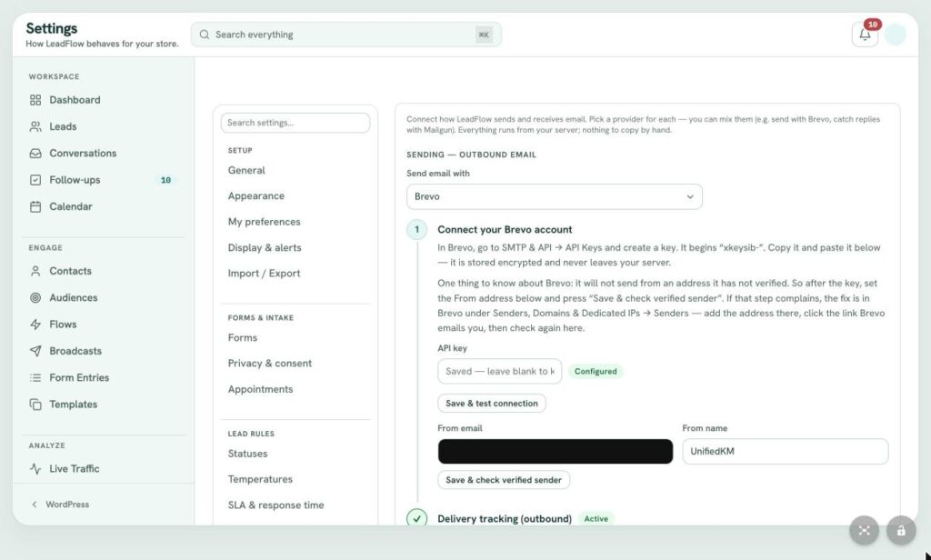This screenshot has width=931, height=560.
Task: Click the back chevron beside WordPress
Action: click(35, 505)
